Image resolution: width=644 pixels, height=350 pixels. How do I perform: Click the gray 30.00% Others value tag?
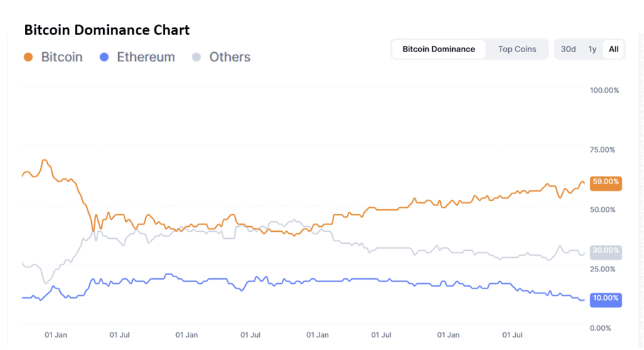click(x=606, y=251)
